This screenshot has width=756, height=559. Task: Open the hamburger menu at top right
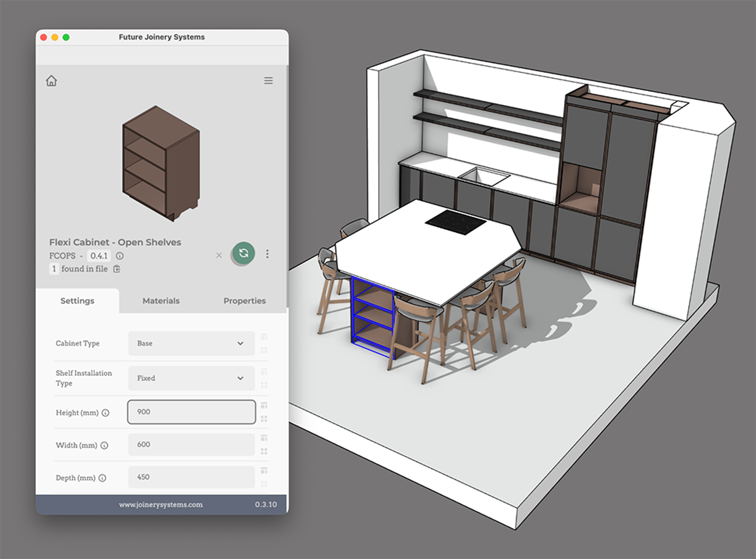pos(268,81)
